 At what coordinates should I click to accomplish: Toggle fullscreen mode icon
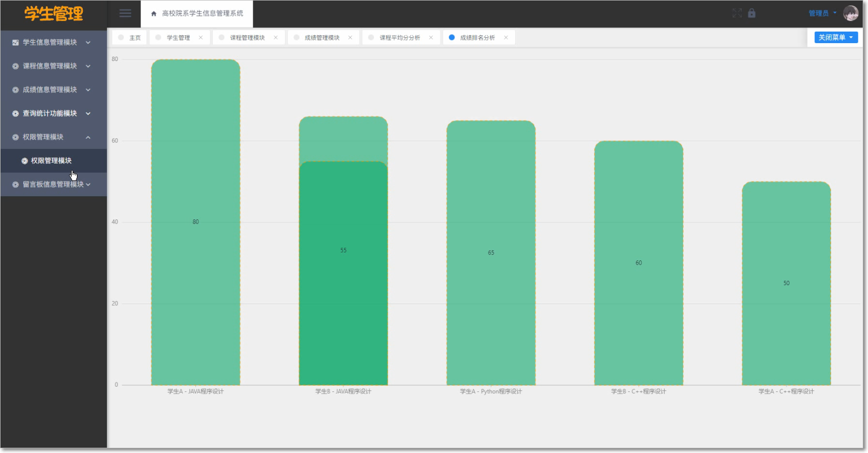tap(737, 13)
